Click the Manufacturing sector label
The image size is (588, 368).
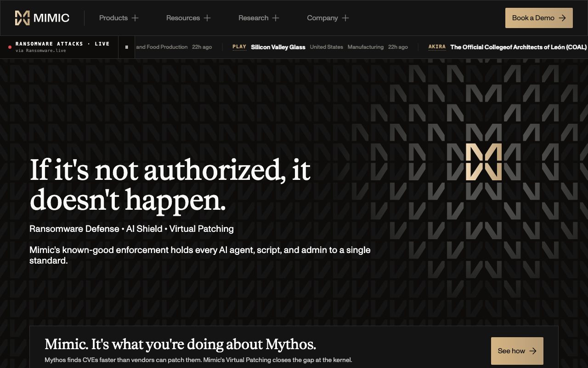[x=366, y=47]
